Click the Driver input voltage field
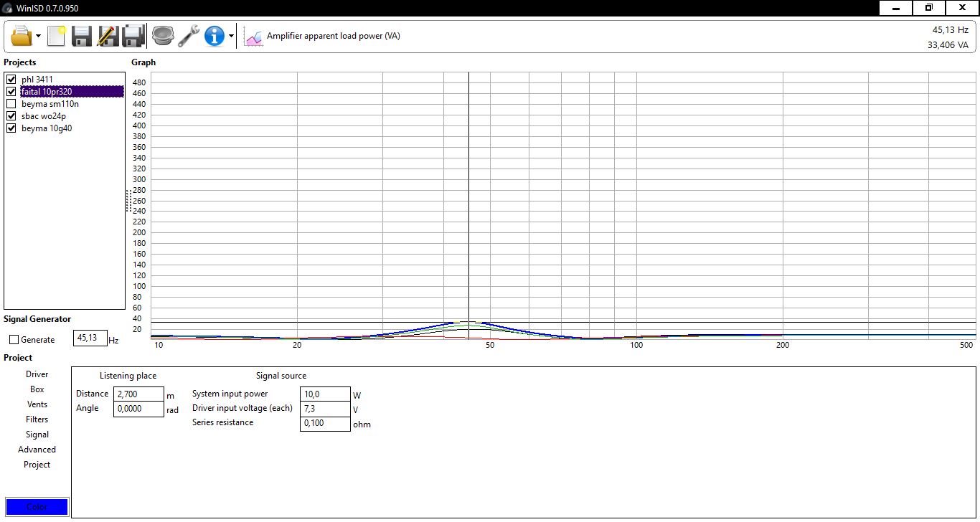Screen dimensions: 980x522 coord(325,409)
